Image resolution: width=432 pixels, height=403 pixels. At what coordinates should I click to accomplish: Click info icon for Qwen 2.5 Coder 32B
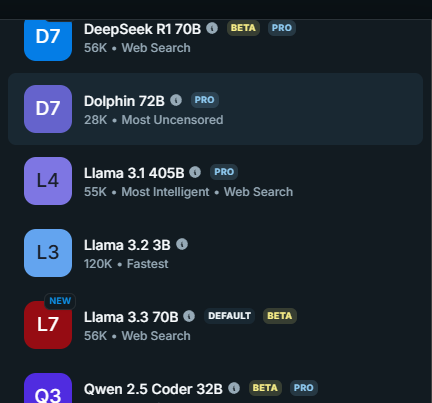[x=234, y=388]
